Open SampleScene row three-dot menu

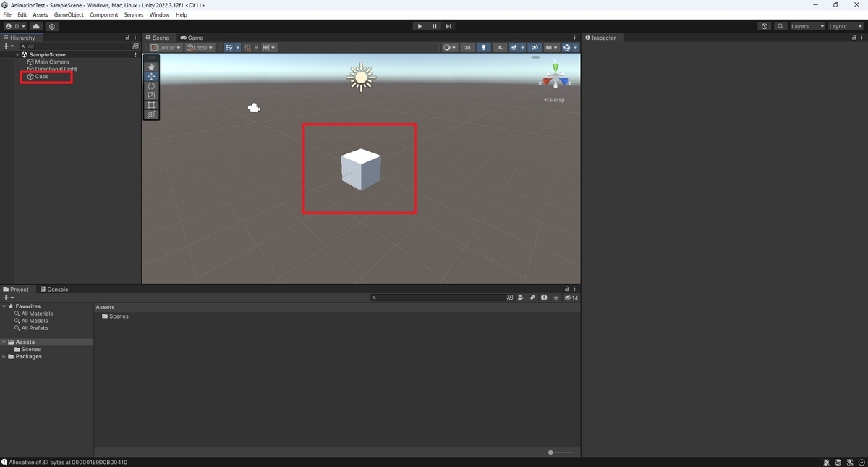135,54
